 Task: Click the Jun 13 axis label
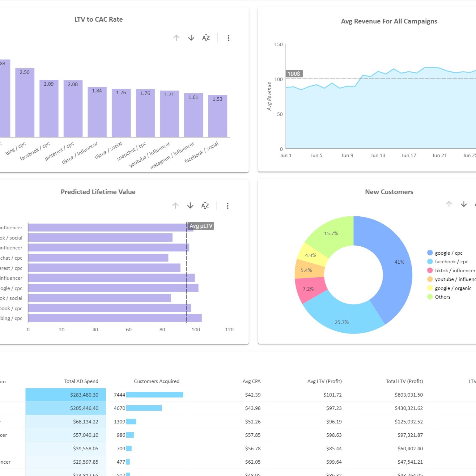coord(378,155)
